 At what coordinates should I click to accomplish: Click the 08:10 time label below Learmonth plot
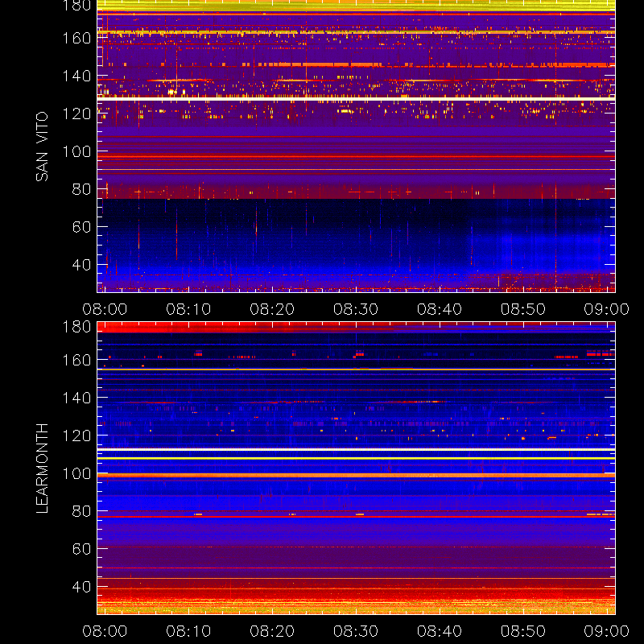(188, 631)
